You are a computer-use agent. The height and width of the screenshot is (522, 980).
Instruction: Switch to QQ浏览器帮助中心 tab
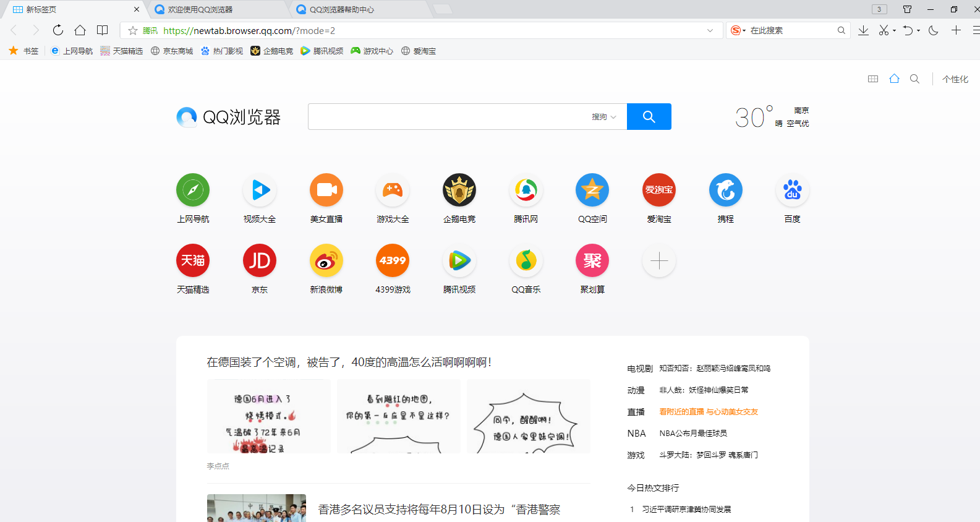click(x=359, y=9)
